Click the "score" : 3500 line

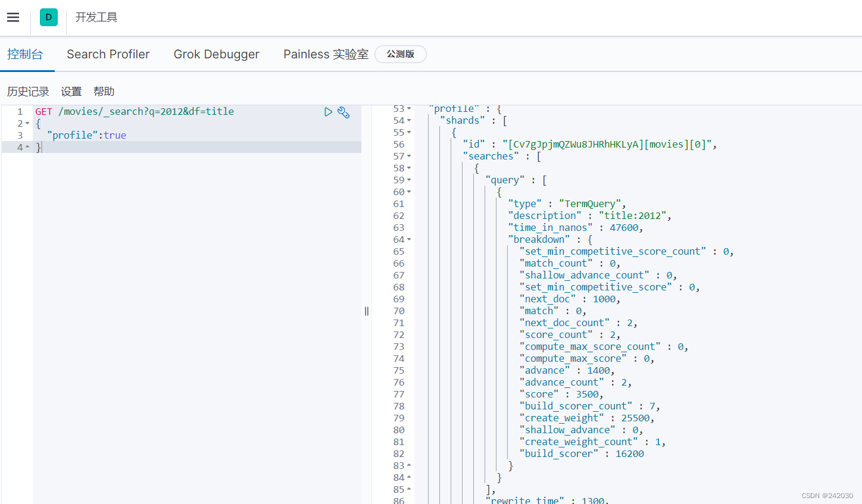coord(561,394)
